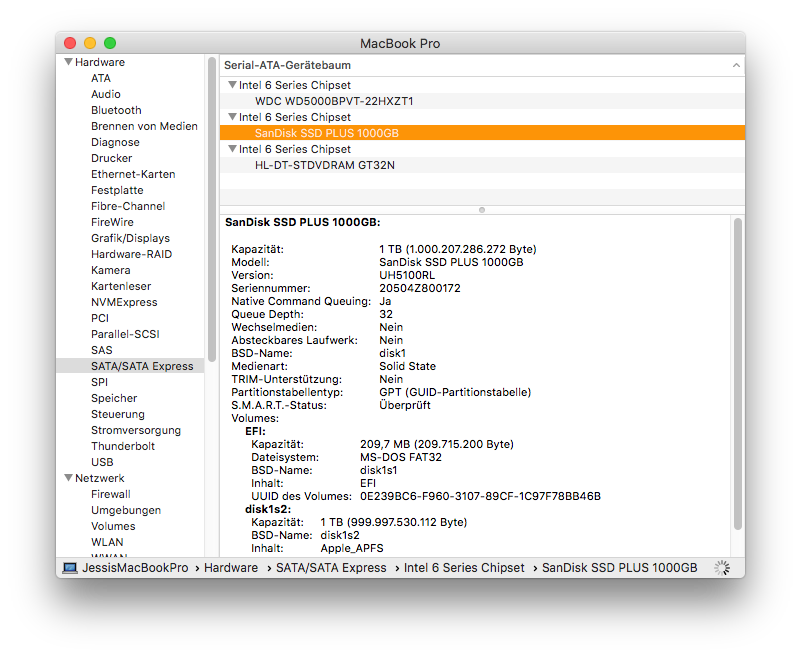Click Hardware in the path bar
Viewport: 801px width, 658px height.
pos(231,568)
